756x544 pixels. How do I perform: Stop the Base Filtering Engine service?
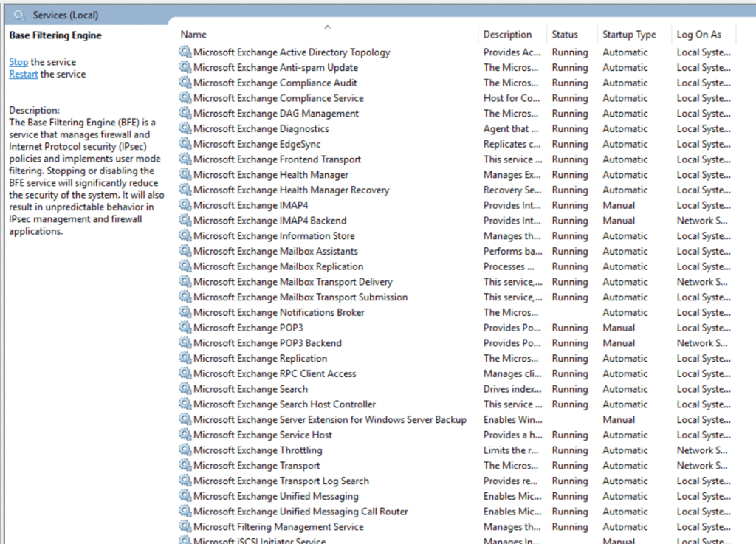[18, 62]
